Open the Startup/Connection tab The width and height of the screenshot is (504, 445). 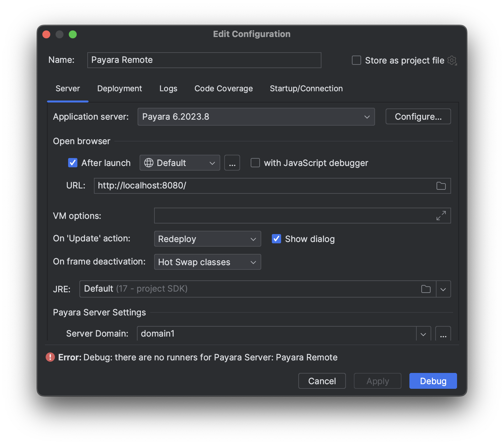[x=306, y=89]
